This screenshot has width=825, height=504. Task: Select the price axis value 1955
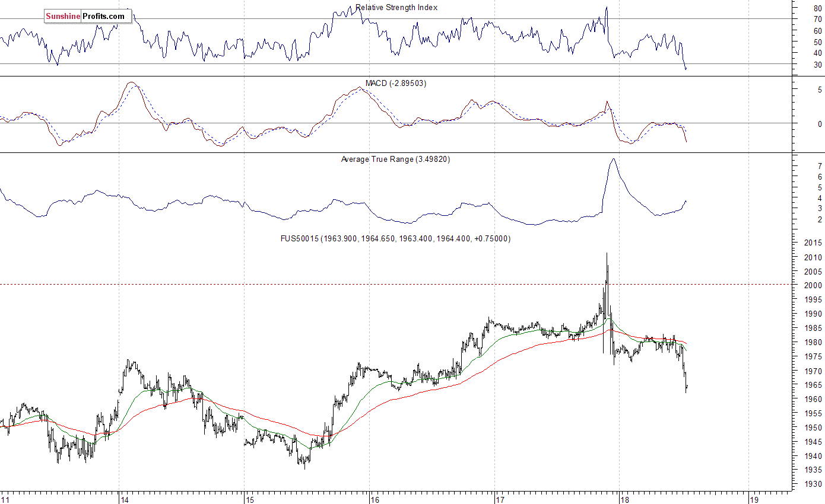click(x=814, y=414)
